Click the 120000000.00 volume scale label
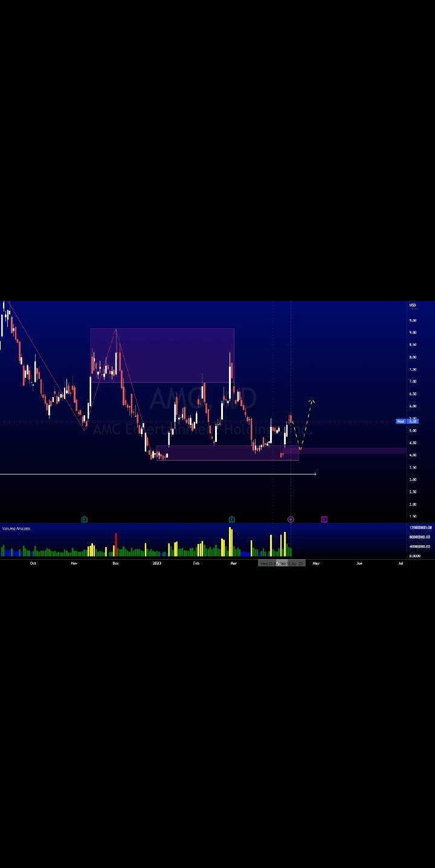 420,528
